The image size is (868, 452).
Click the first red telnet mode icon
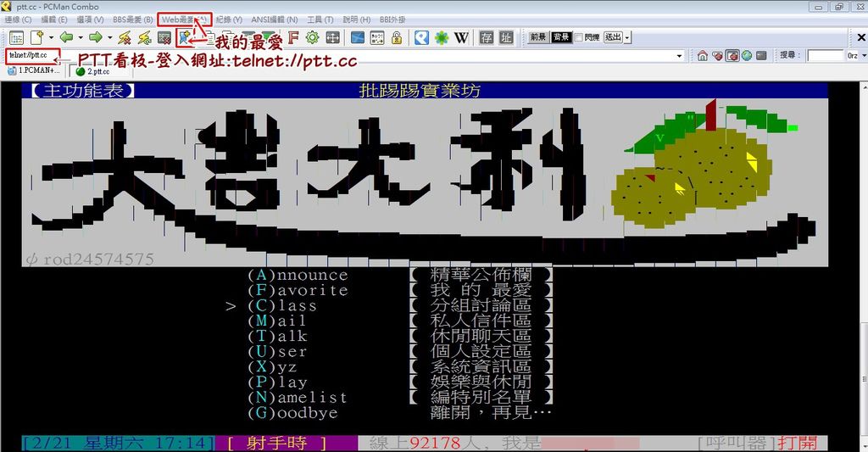717,55
